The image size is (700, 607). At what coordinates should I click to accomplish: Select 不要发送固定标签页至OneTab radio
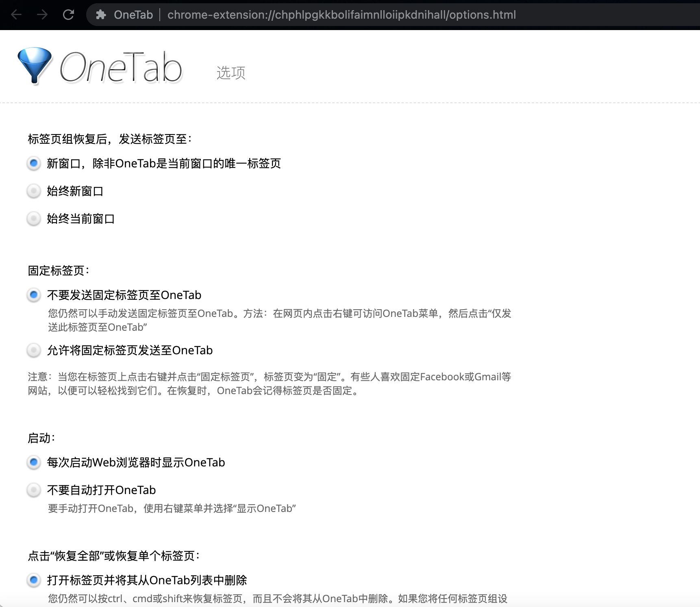click(x=34, y=295)
